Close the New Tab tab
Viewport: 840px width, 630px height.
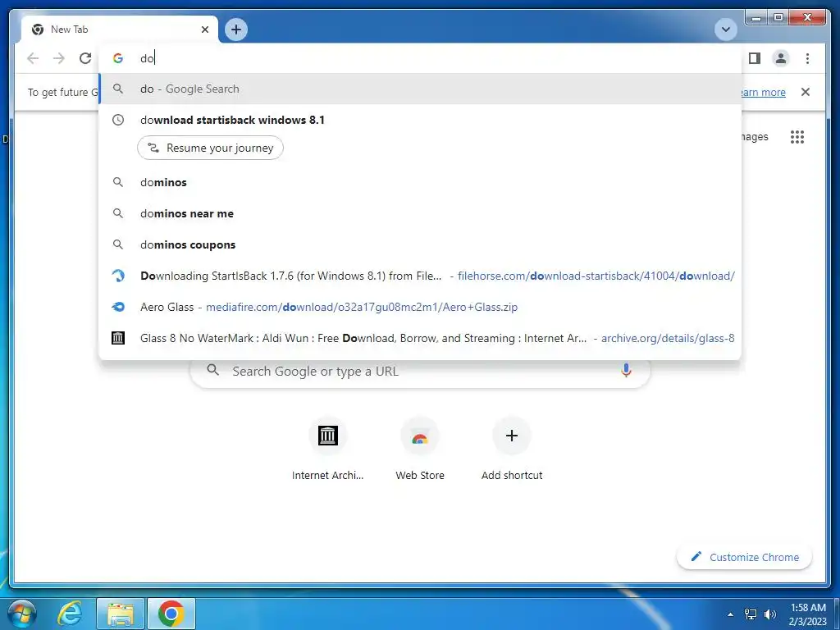click(x=204, y=30)
